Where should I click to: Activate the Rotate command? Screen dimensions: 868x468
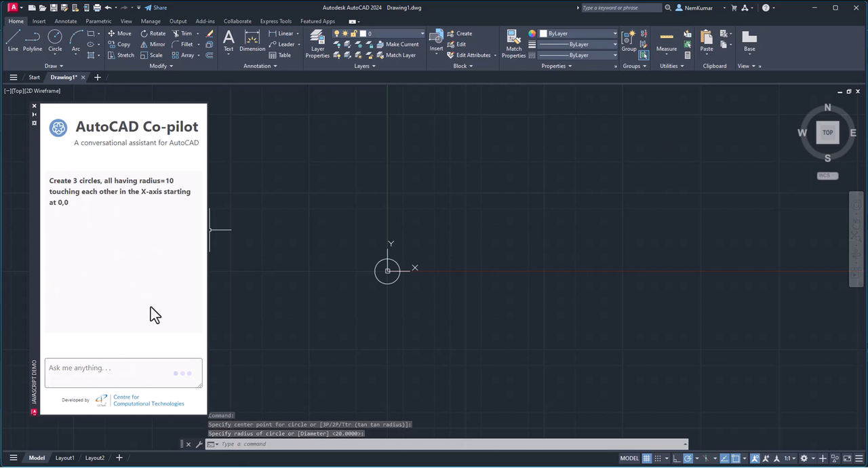(153, 33)
